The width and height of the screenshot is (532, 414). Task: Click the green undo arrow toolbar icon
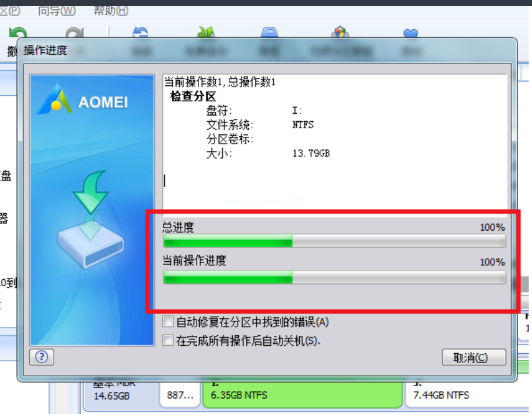pos(18,32)
